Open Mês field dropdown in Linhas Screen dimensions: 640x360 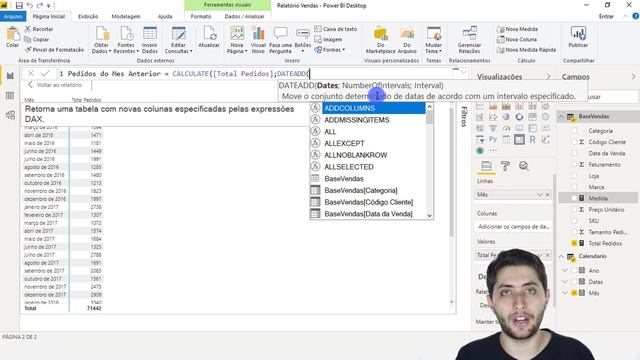tap(540, 195)
